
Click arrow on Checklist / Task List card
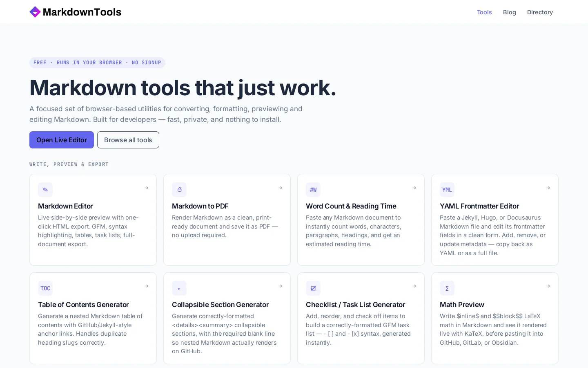[414, 286]
